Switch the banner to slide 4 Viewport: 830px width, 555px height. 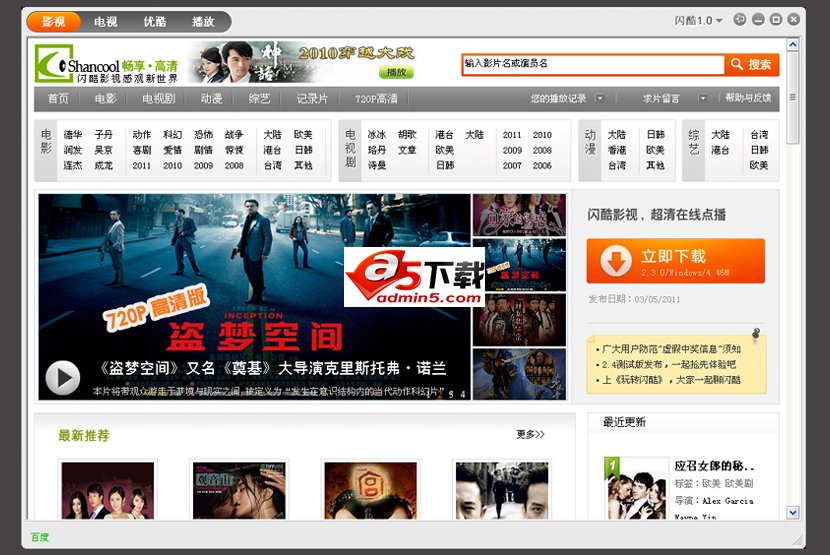coord(462,394)
